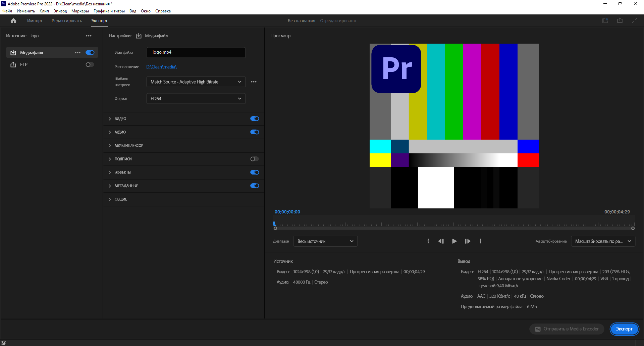
Task: Open the Весь источник range dropdown
Action: tap(325, 241)
